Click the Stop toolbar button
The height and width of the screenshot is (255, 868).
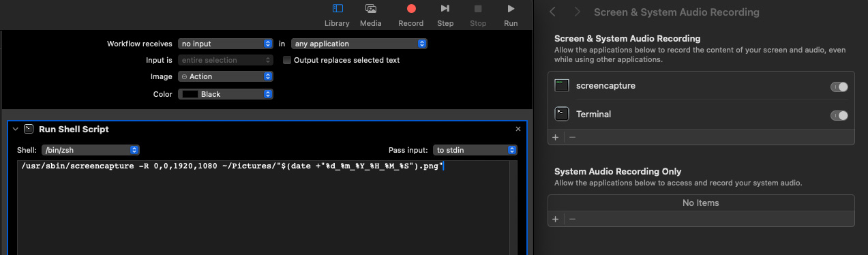[478, 15]
